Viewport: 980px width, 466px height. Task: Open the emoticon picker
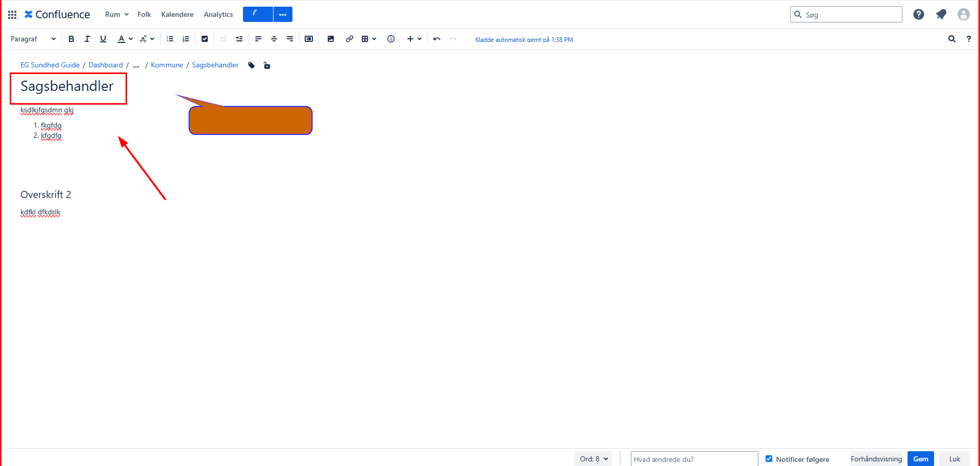[391, 39]
